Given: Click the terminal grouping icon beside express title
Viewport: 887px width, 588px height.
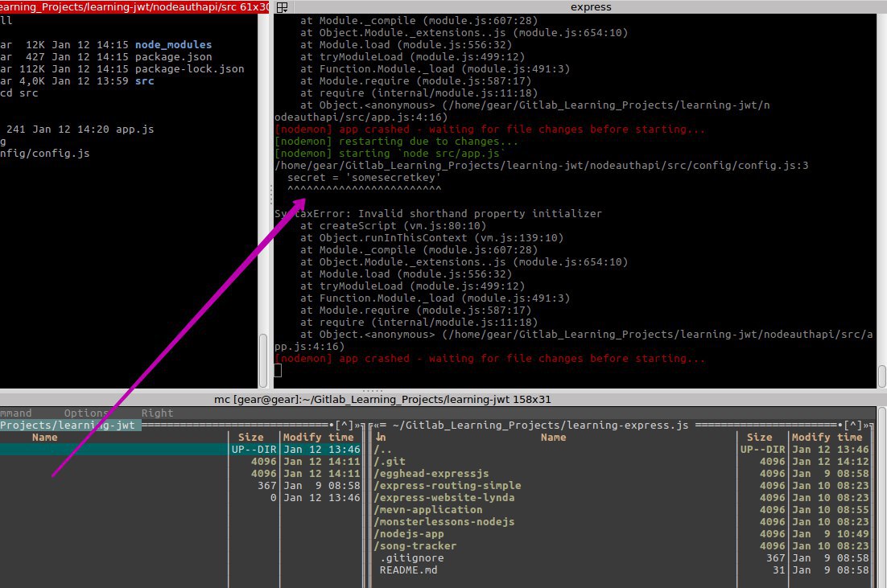Looking at the screenshot, I should (x=282, y=6).
